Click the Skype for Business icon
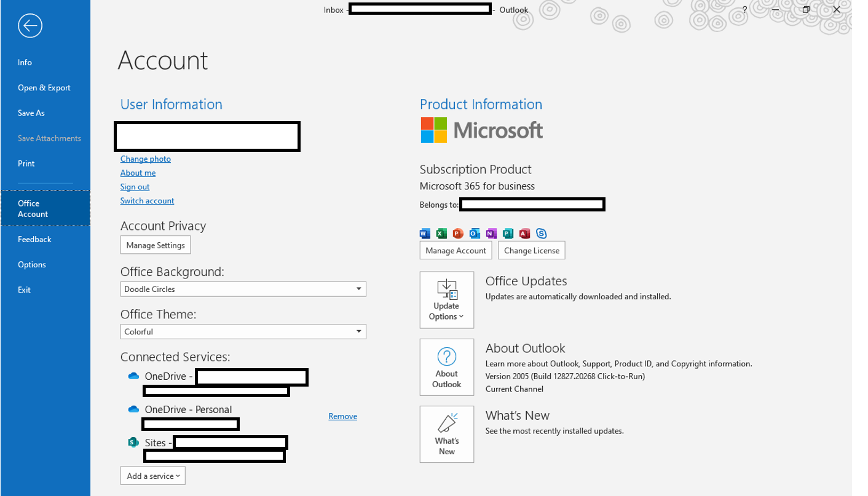868x496 pixels. point(541,233)
